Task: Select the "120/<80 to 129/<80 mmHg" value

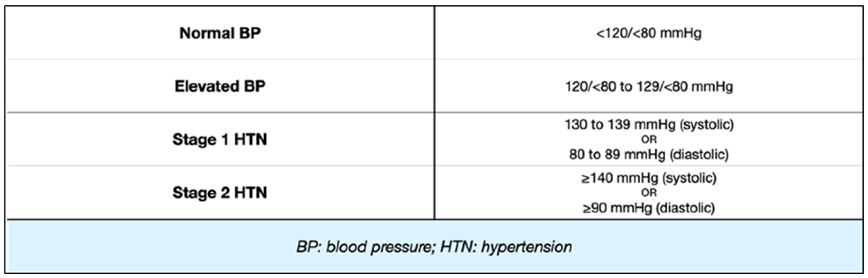Action: point(649,86)
